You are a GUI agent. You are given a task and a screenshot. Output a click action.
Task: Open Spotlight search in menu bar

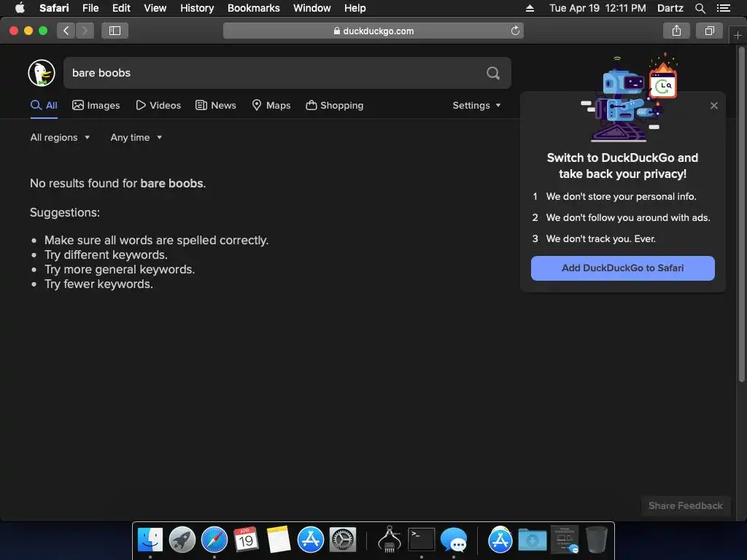[x=700, y=8]
